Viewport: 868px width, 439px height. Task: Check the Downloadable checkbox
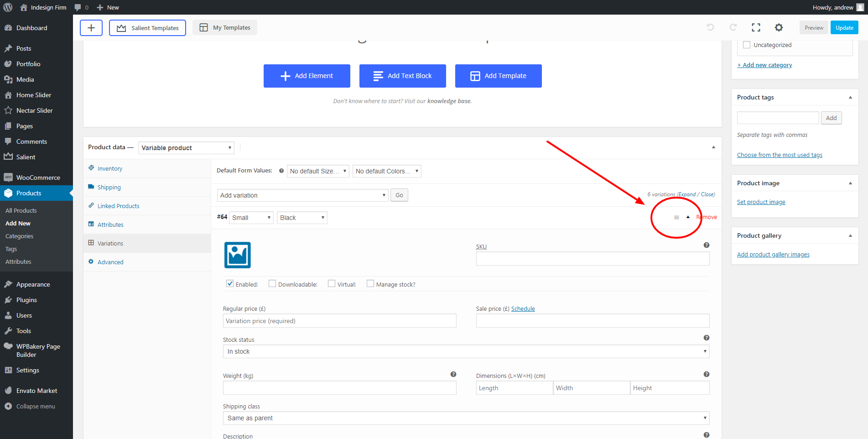272,284
